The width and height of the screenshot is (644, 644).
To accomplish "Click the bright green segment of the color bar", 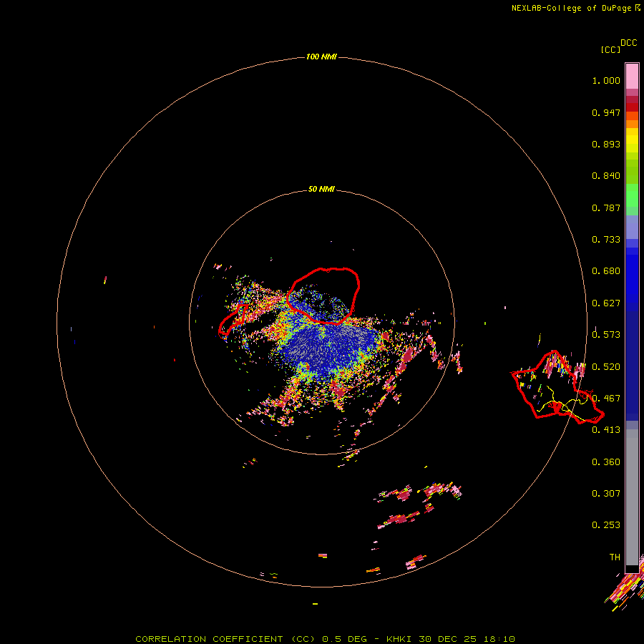I will (632, 195).
